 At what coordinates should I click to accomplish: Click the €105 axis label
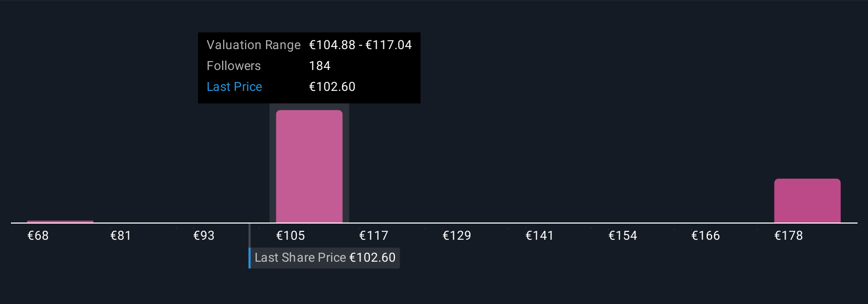pos(291,236)
